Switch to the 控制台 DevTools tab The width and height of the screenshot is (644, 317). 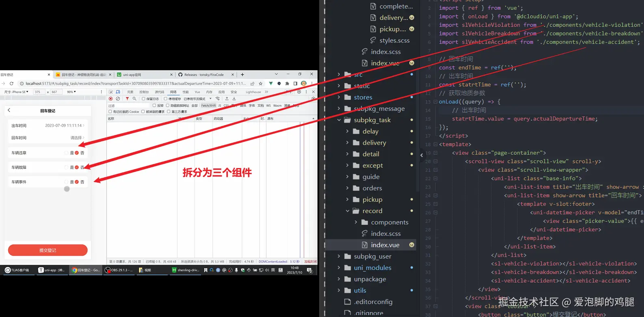144,92
